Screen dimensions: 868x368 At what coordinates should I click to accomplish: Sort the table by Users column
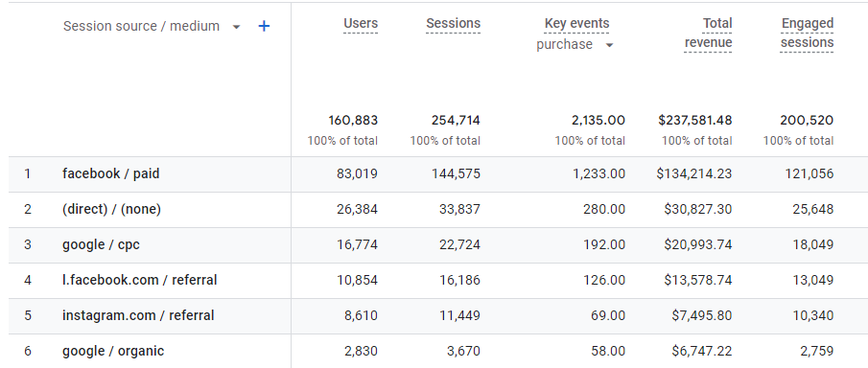(x=361, y=24)
